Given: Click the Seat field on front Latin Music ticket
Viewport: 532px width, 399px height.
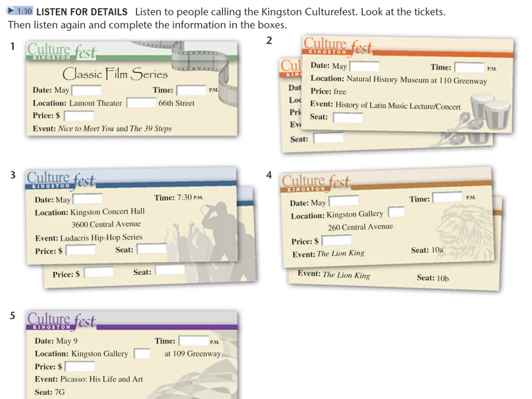Looking at the screenshot, I should click(x=347, y=118).
